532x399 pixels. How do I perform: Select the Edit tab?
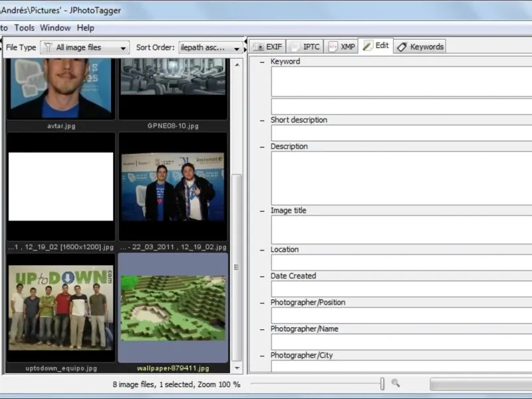376,46
